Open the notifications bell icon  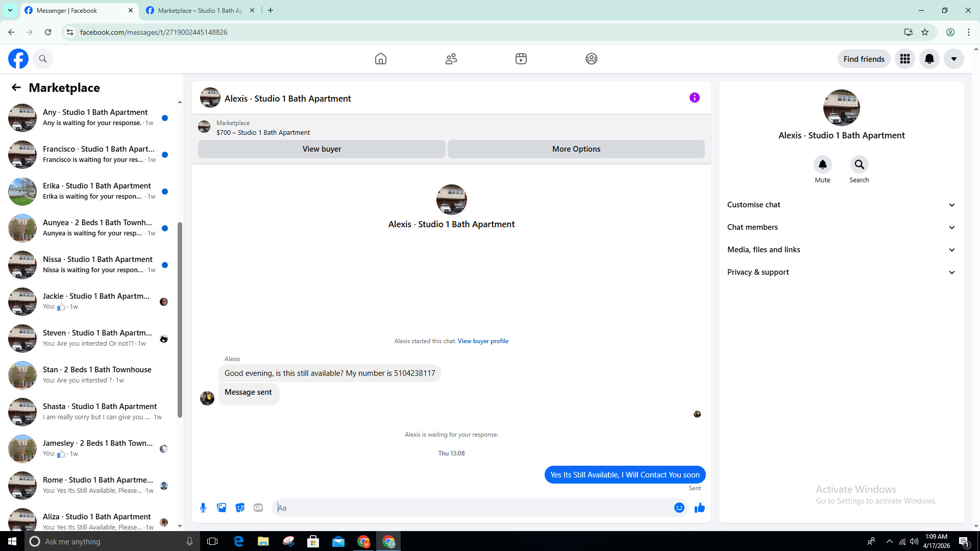coord(929,59)
